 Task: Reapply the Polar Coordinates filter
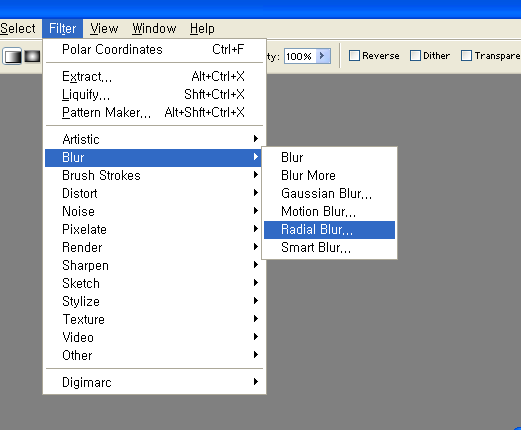154,50
